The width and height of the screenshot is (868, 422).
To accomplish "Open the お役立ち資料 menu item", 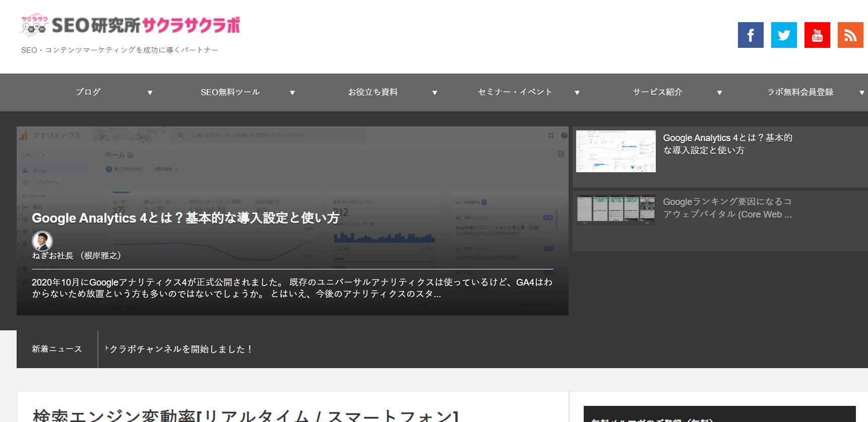I will tap(373, 92).
